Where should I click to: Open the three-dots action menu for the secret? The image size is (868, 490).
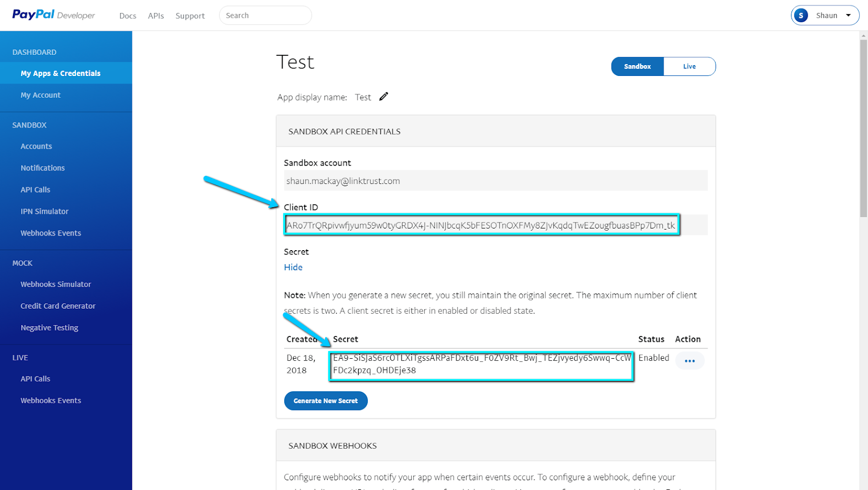[x=690, y=361]
